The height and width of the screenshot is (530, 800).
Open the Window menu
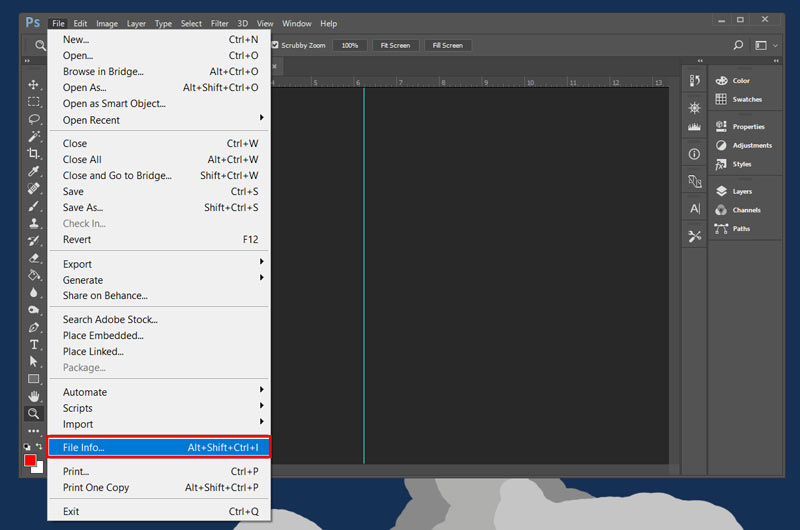tap(296, 23)
